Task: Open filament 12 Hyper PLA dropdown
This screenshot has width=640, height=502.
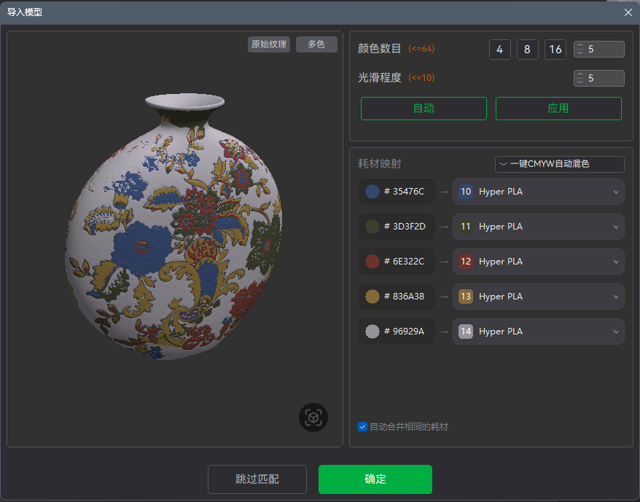Action: click(x=538, y=261)
